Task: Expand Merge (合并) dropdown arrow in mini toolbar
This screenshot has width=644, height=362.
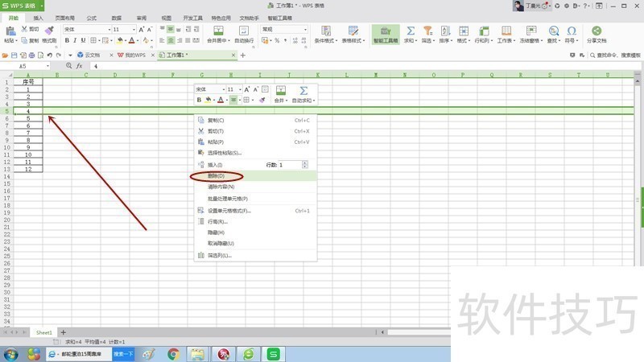Action: 287,101
